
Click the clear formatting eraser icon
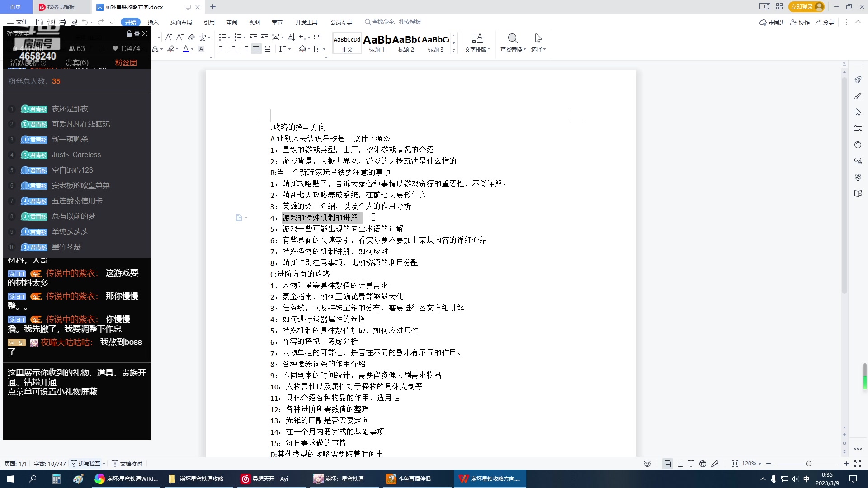coord(192,38)
